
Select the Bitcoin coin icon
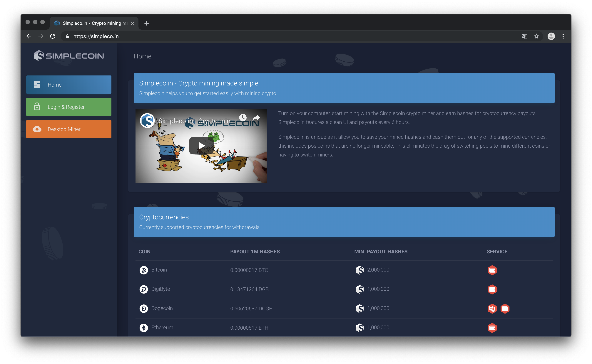coord(144,270)
